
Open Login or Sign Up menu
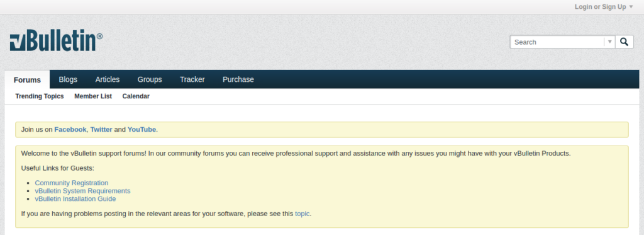tap(604, 6)
